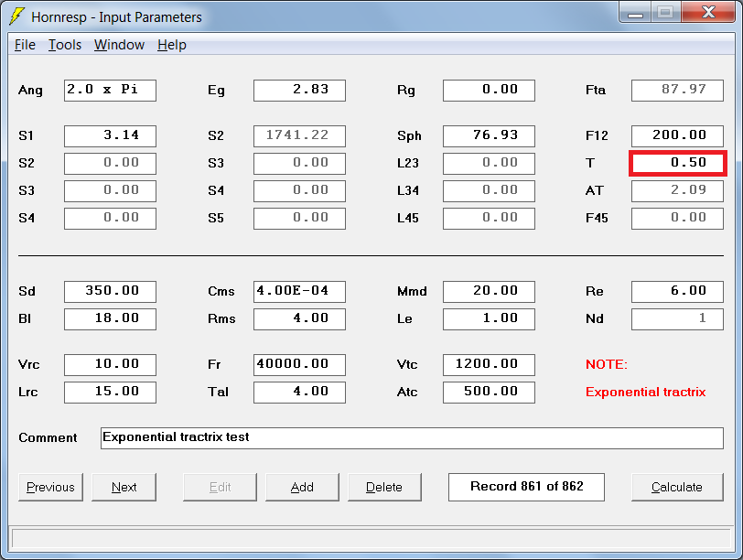The image size is (743, 560).
Task: Click the Nd field showing 1
Action: tap(678, 318)
